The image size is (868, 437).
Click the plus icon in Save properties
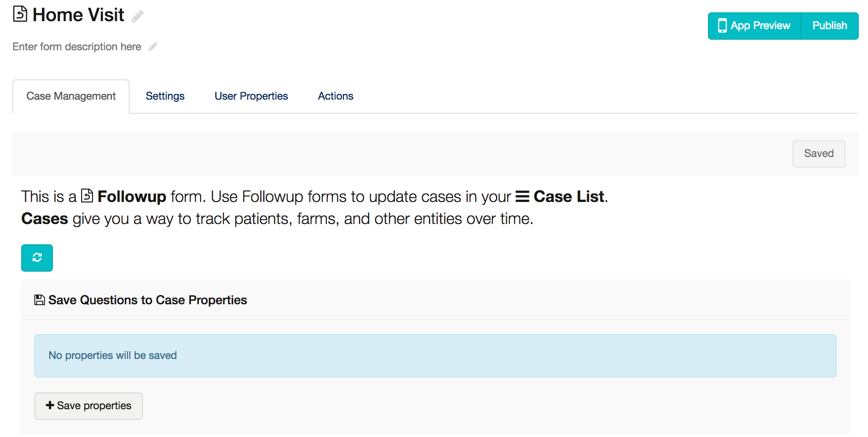click(50, 405)
